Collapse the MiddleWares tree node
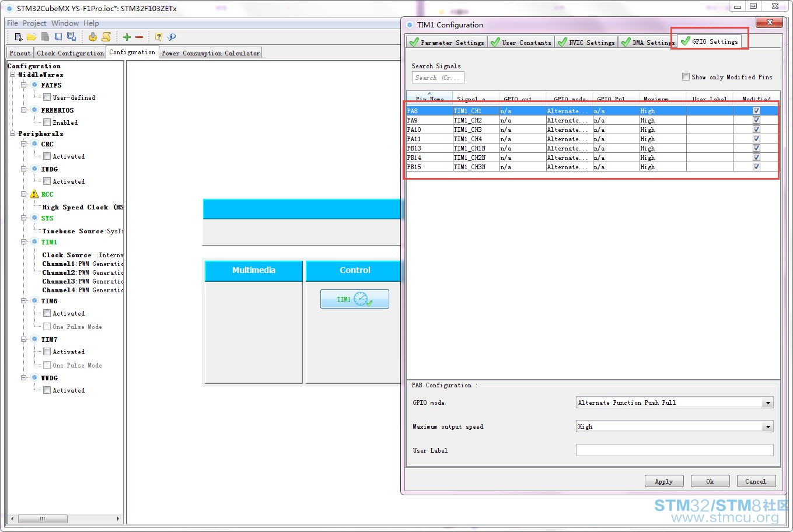This screenshot has width=793, height=532. 12,75
